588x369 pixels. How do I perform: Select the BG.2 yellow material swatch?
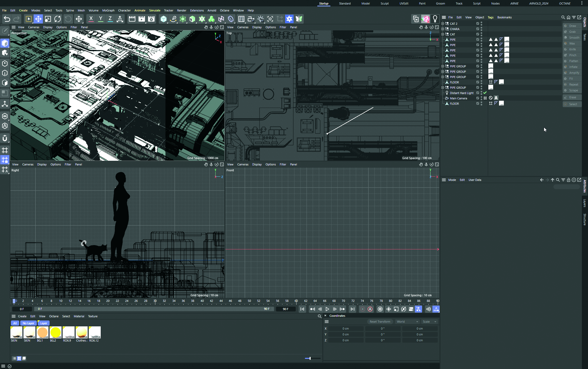click(55, 332)
